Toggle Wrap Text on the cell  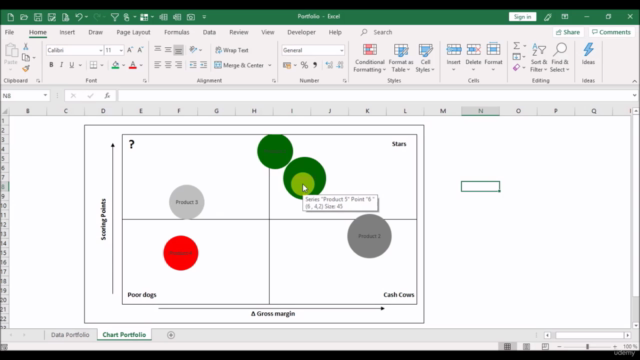pyautogui.click(x=232, y=50)
